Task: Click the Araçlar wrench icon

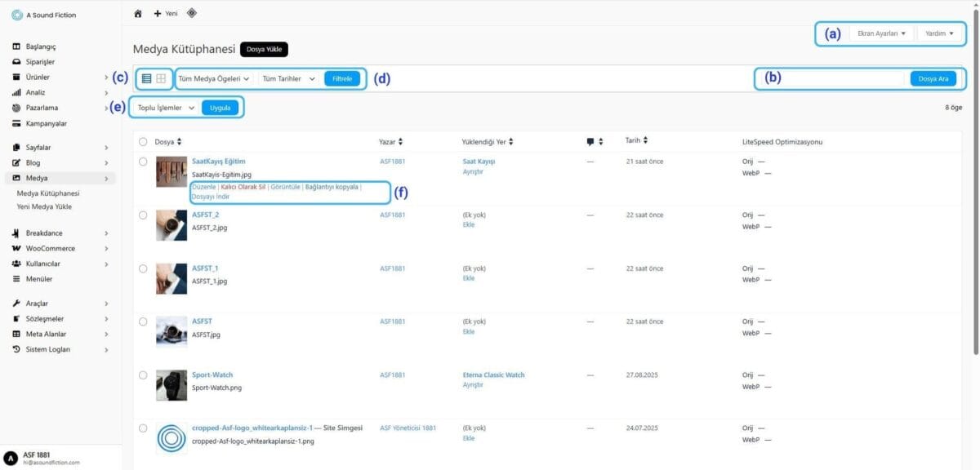Action: (x=16, y=304)
